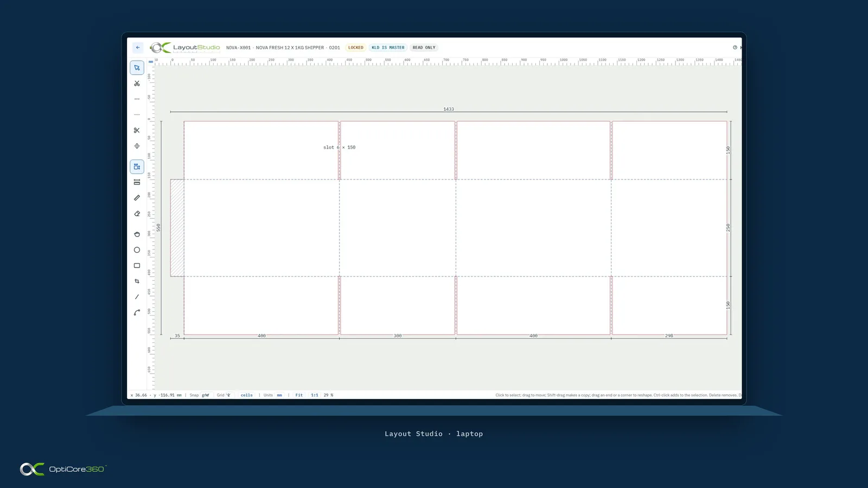Click the 29 % zoom value
868x488 pixels.
coord(328,395)
